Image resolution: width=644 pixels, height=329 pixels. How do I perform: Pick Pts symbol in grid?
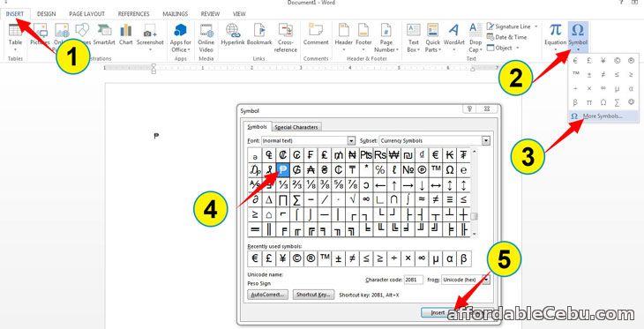[x=366, y=155]
